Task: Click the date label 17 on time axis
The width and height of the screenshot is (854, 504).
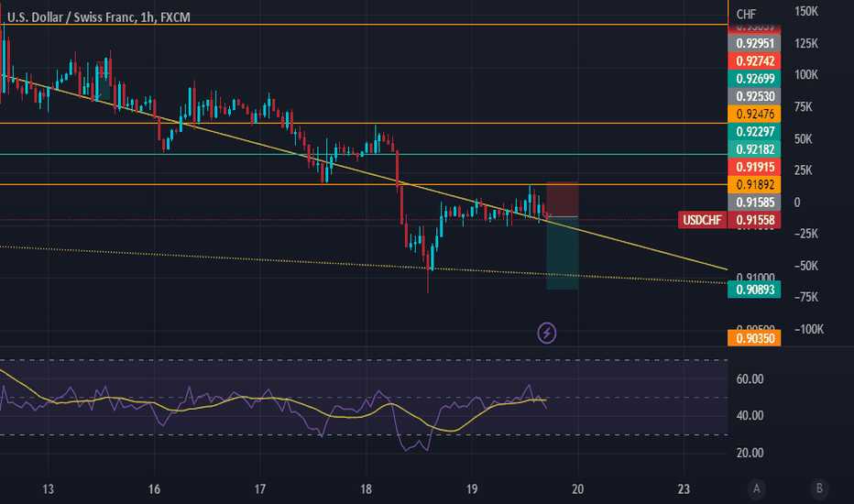Action: pos(260,488)
